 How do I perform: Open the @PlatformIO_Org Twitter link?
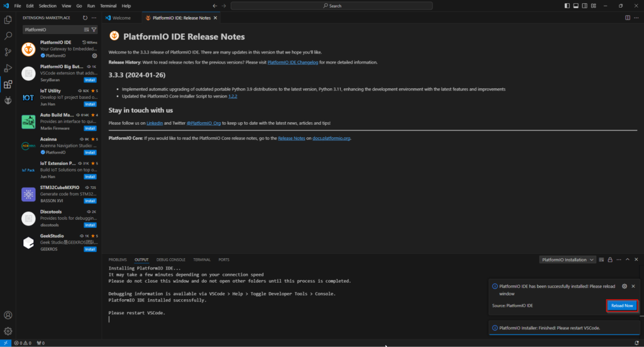204,123
